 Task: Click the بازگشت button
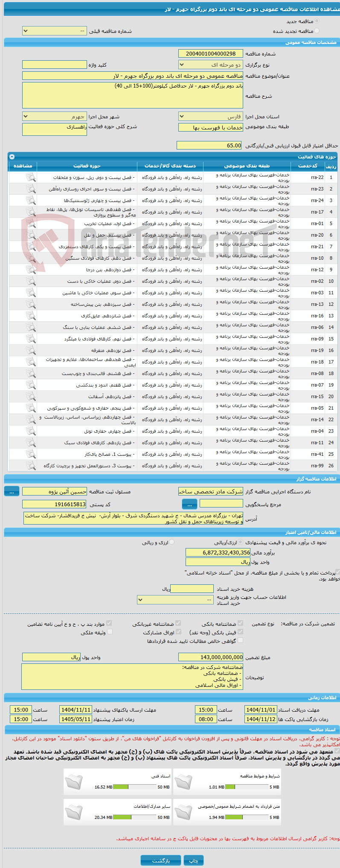coord(161,860)
